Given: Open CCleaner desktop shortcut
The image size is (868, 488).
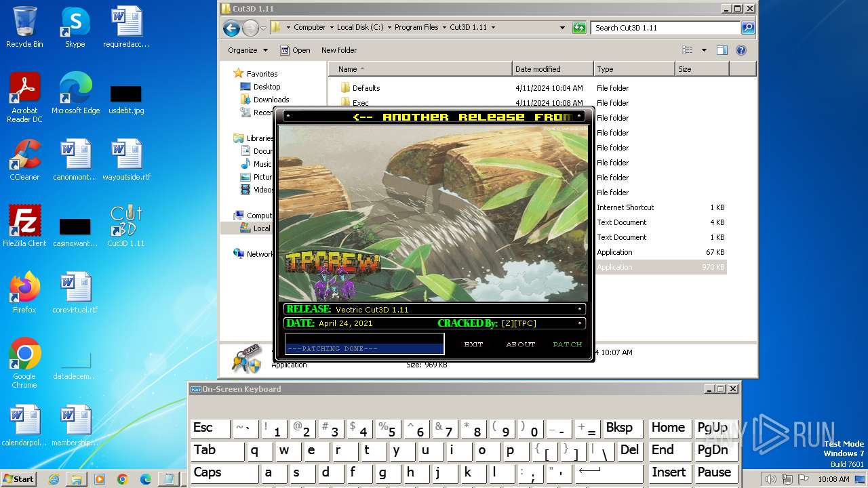Looking at the screenshot, I should click(24, 159).
